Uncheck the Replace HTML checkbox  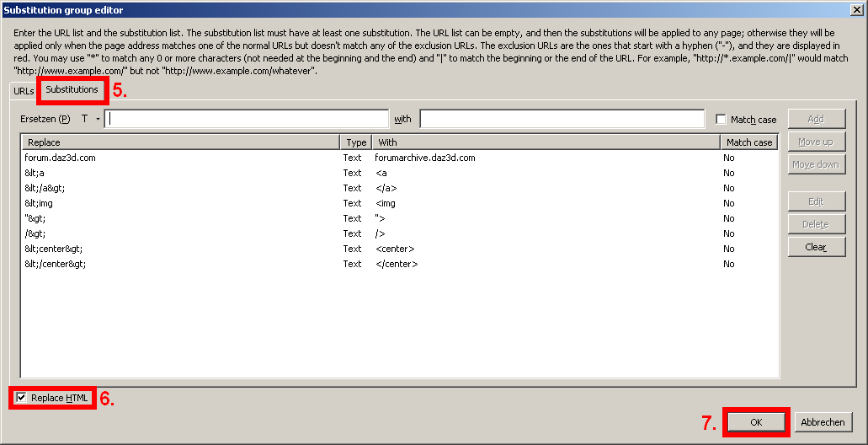(22, 398)
